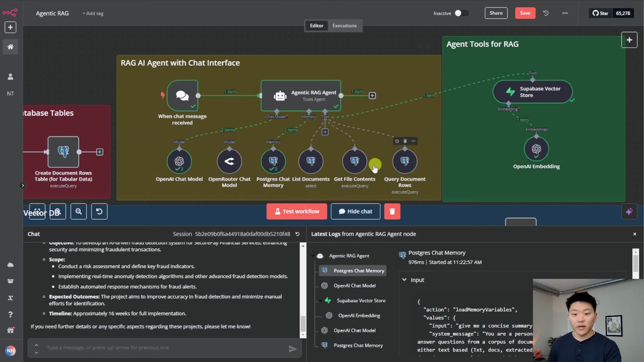The width and height of the screenshot is (644, 362).
Task: Click plus connector after Agentic RAG Agent output
Action: tap(372, 95)
